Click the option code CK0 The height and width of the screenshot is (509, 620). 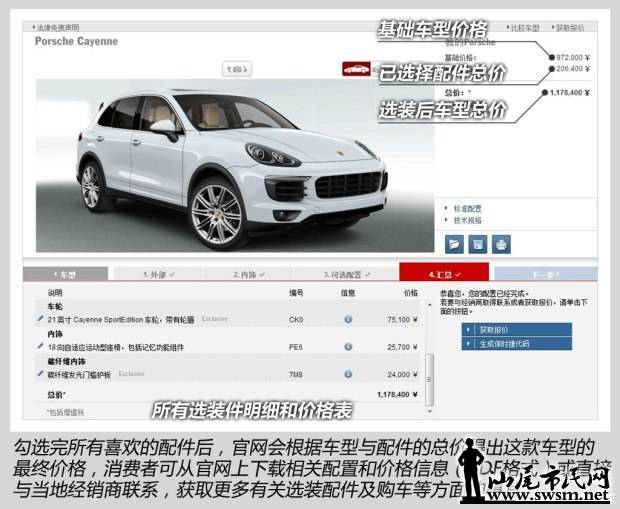point(296,320)
